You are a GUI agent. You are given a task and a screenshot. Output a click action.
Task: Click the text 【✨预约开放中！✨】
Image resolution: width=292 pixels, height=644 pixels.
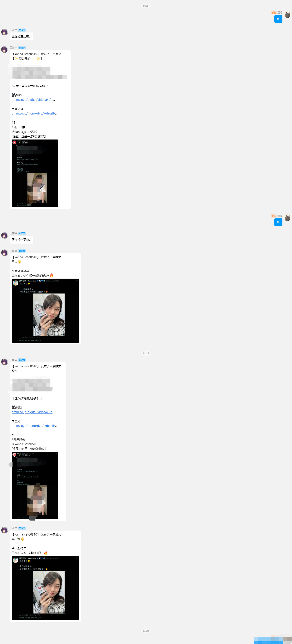[x=27, y=59]
